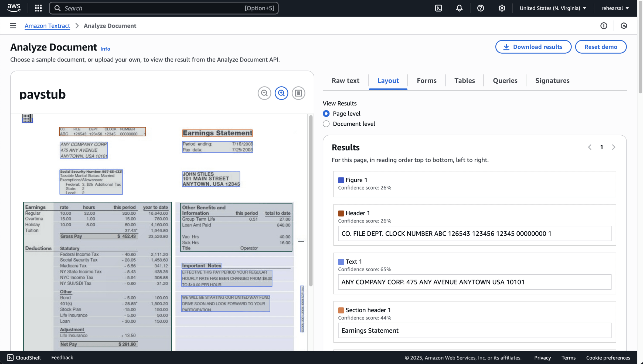Screen dimensions: 643x364
Task: Toggle the hamburger side navigation menu
Action: click(13, 26)
